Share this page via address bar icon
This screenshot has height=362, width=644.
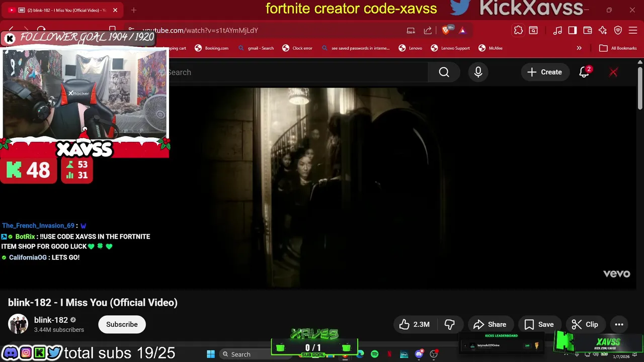428,30
